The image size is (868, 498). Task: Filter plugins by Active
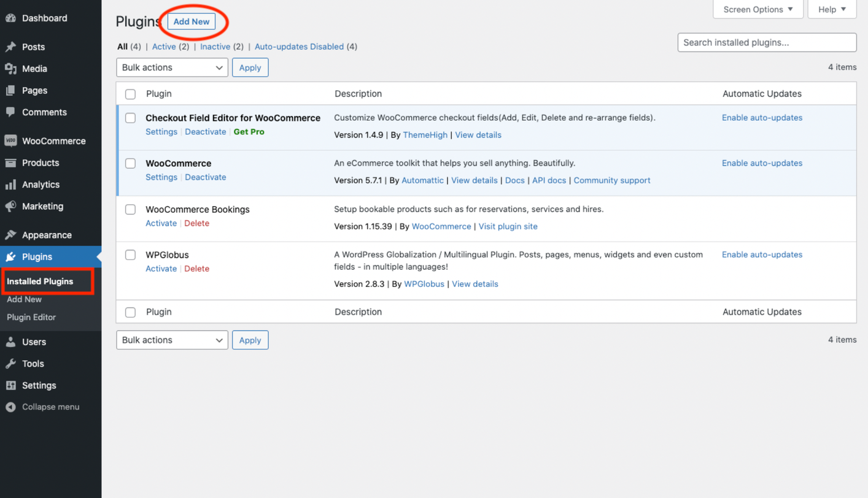click(x=164, y=47)
